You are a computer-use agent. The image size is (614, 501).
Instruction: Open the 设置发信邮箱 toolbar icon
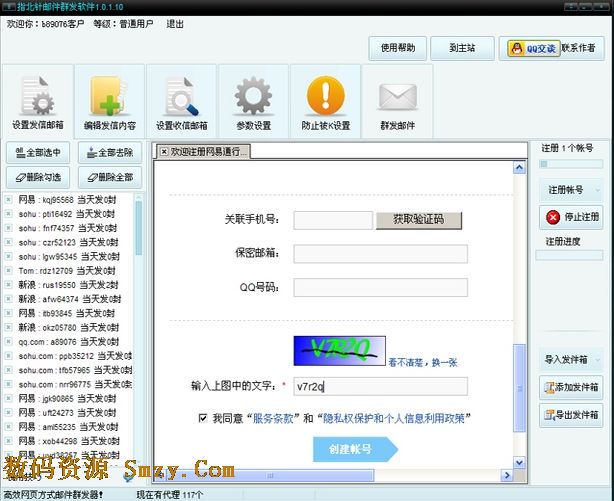click(38, 101)
